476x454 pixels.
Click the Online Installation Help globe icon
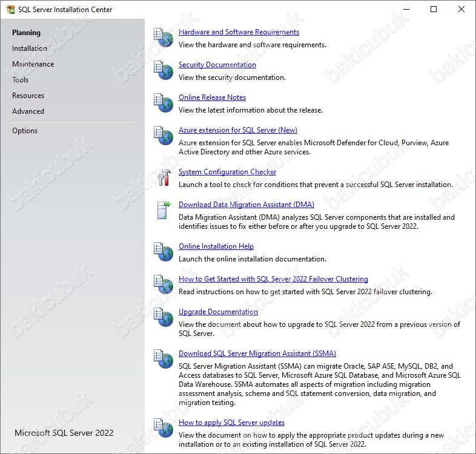164,252
